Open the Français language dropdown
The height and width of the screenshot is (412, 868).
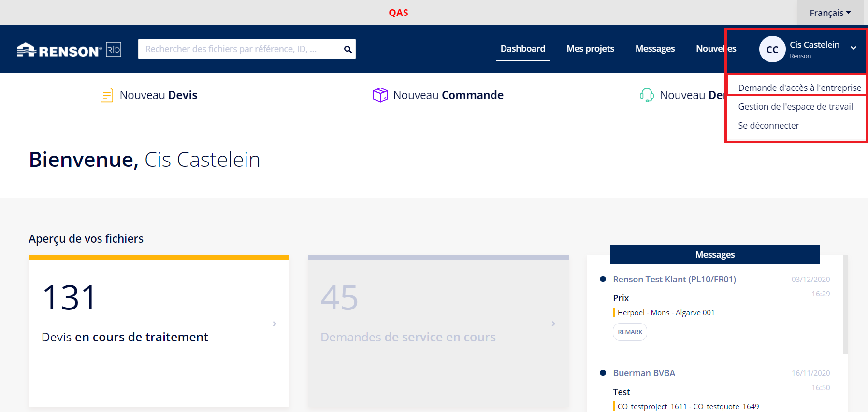830,13
